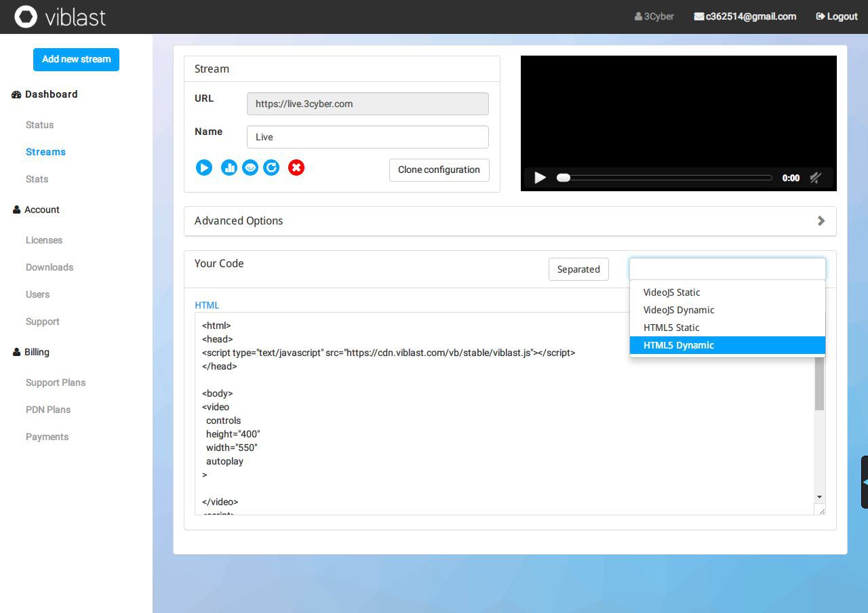Screen dimensions: 868x613
Task: Expand the Advanced Options panel
Action: coord(509,221)
